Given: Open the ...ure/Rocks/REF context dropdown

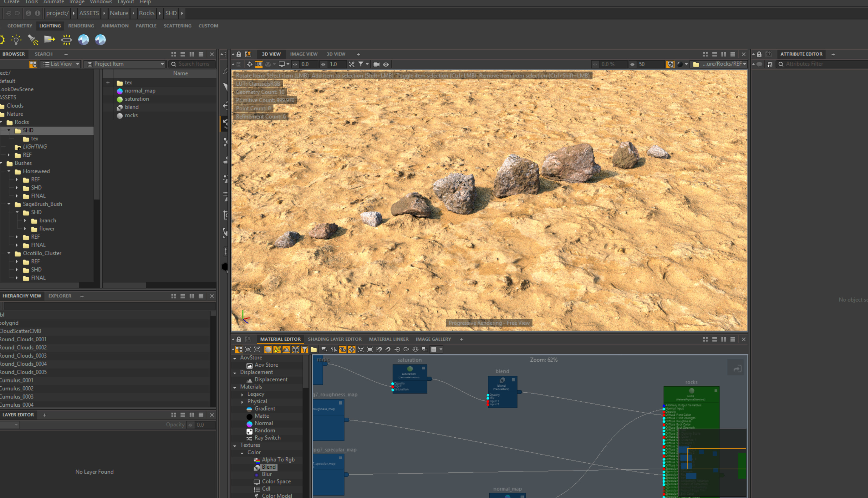Looking at the screenshot, I should click(719, 64).
